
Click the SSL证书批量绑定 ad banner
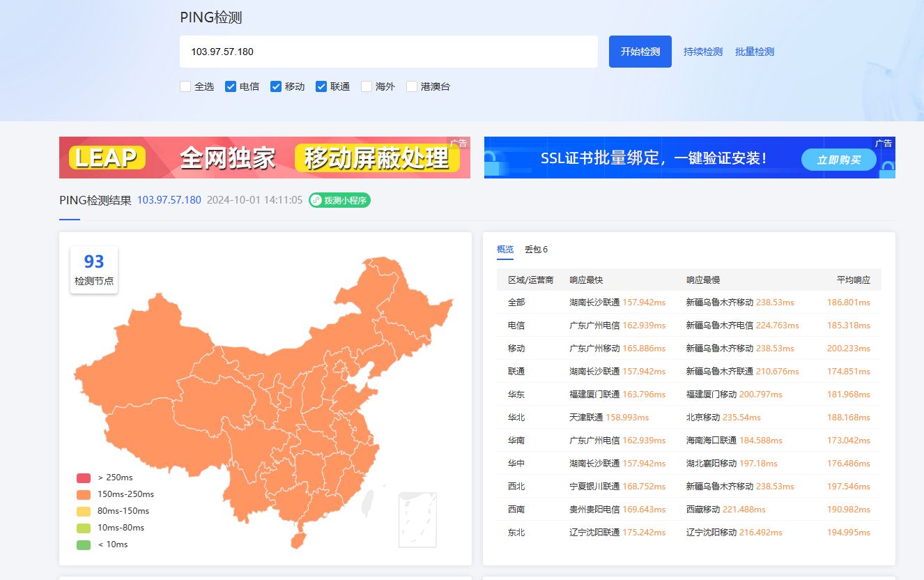point(690,158)
